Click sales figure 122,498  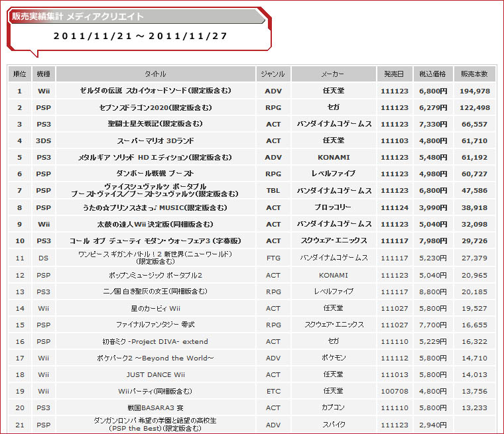475,108
